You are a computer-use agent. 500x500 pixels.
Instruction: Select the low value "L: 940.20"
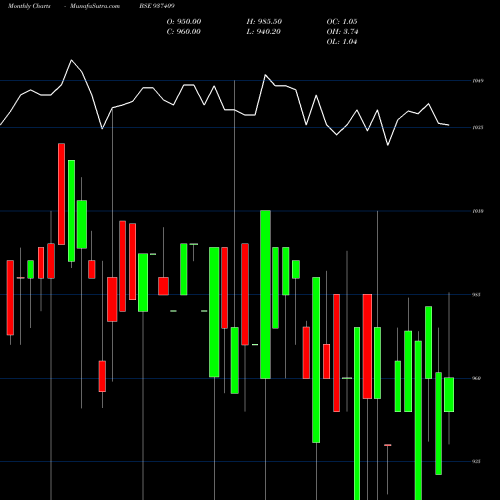coord(263,32)
